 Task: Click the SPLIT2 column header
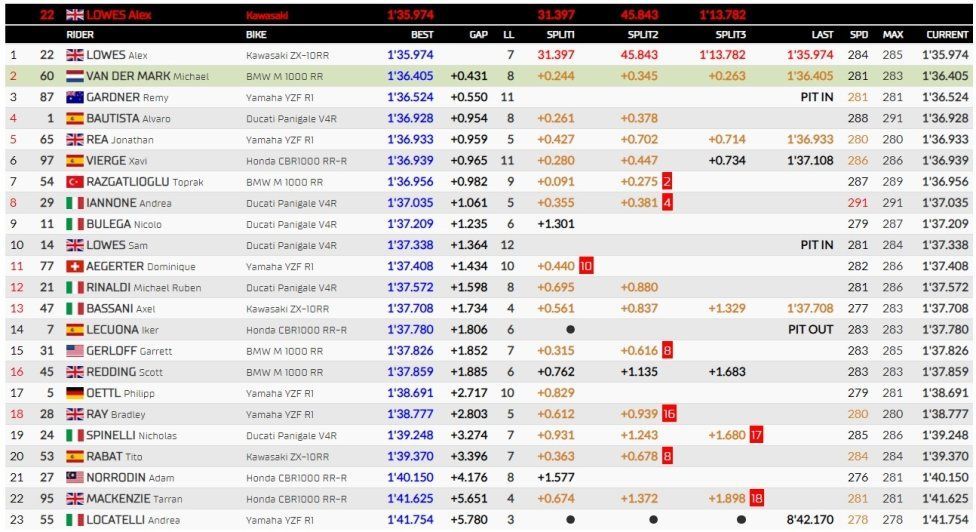click(642, 35)
